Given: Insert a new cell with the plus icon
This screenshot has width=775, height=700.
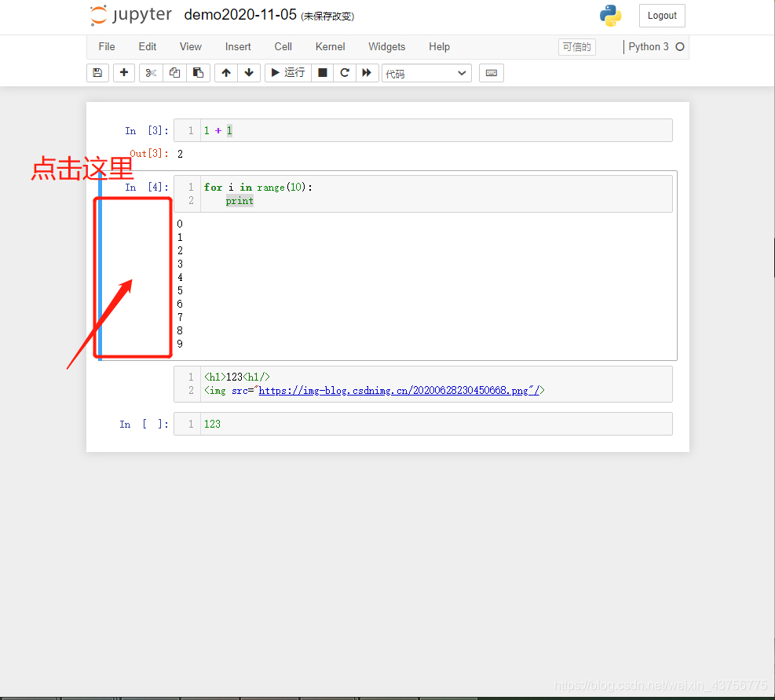Looking at the screenshot, I should [x=124, y=72].
